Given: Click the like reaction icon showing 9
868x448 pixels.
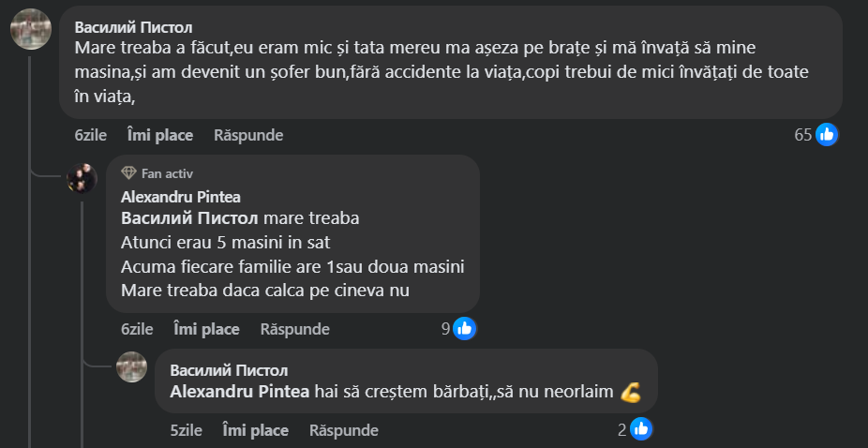Looking at the screenshot, I should tap(465, 329).
